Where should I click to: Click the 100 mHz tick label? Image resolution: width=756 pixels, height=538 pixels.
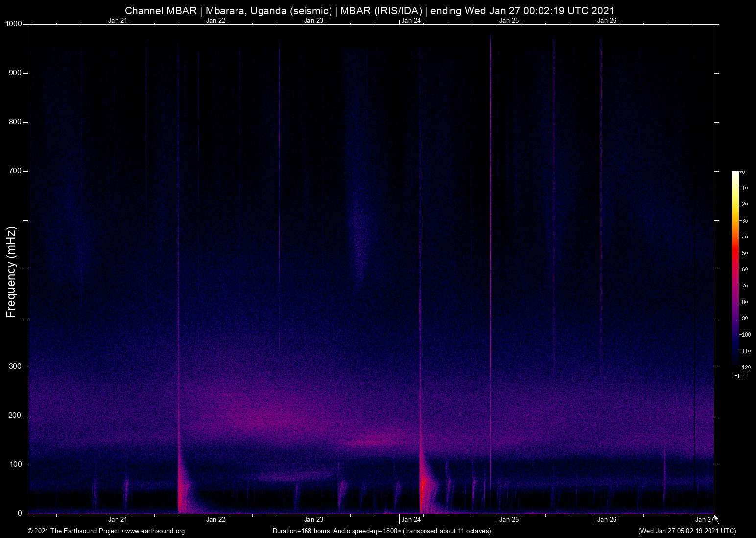coord(17,464)
